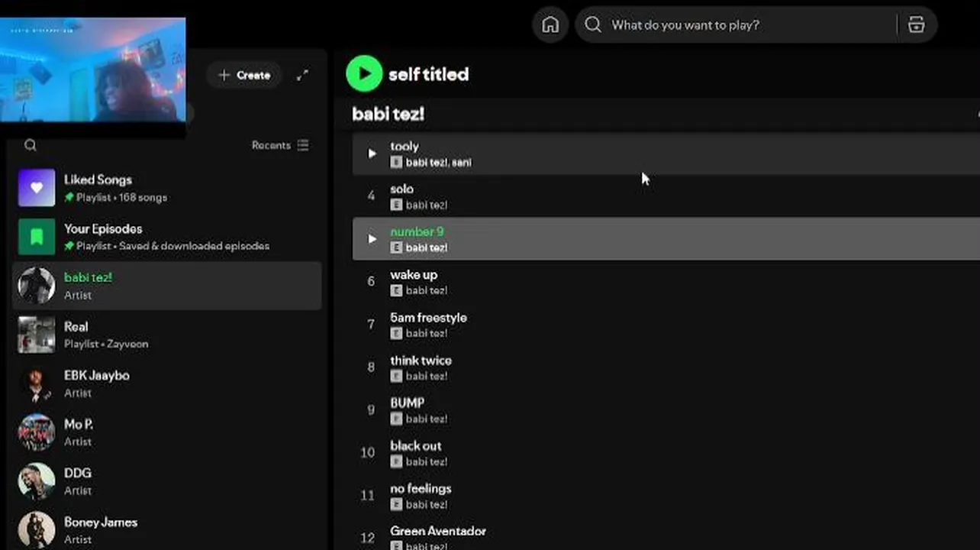The height and width of the screenshot is (550, 980).
Task: Select the Real playlist by Zayveon
Action: (76, 327)
